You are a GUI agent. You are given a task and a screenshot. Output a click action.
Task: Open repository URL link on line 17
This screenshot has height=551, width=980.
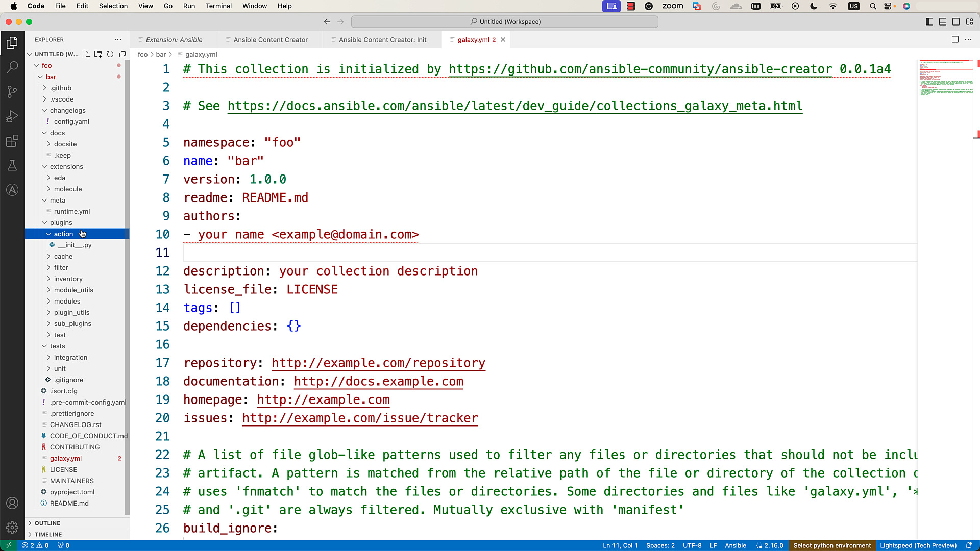pos(379,363)
